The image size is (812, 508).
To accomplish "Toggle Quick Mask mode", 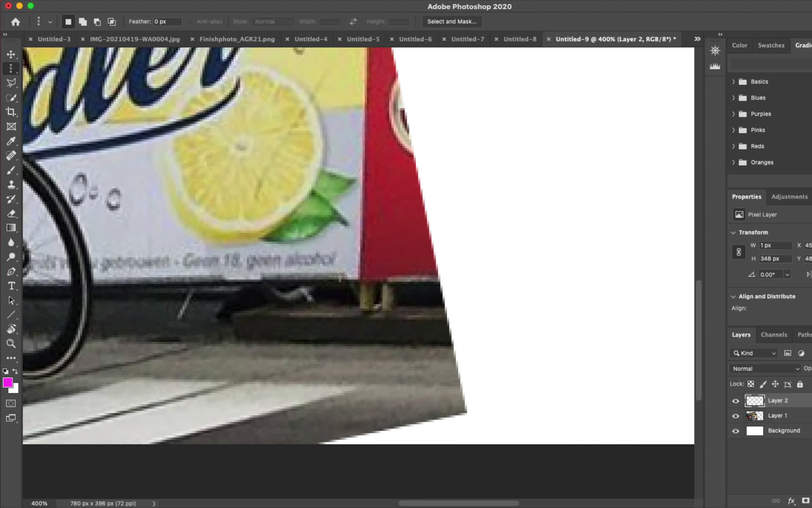I will coord(11,403).
